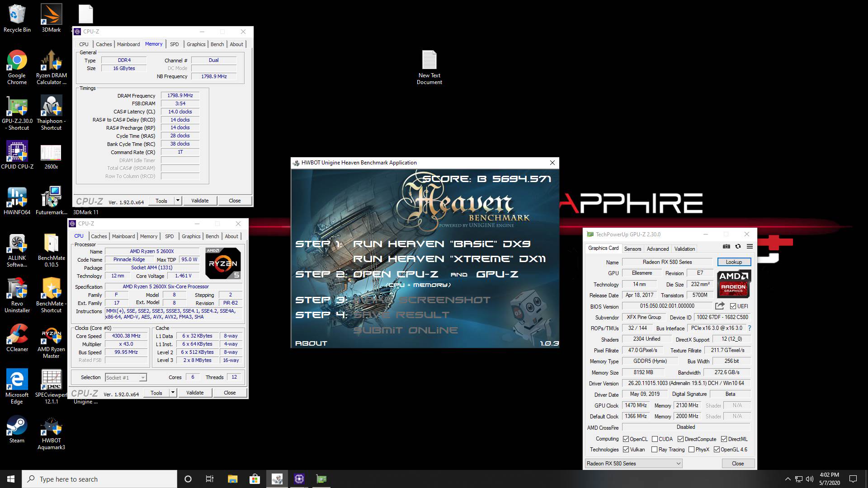Toggle OpenCL checkbox
Screen dimensions: 868x488
coord(626,439)
